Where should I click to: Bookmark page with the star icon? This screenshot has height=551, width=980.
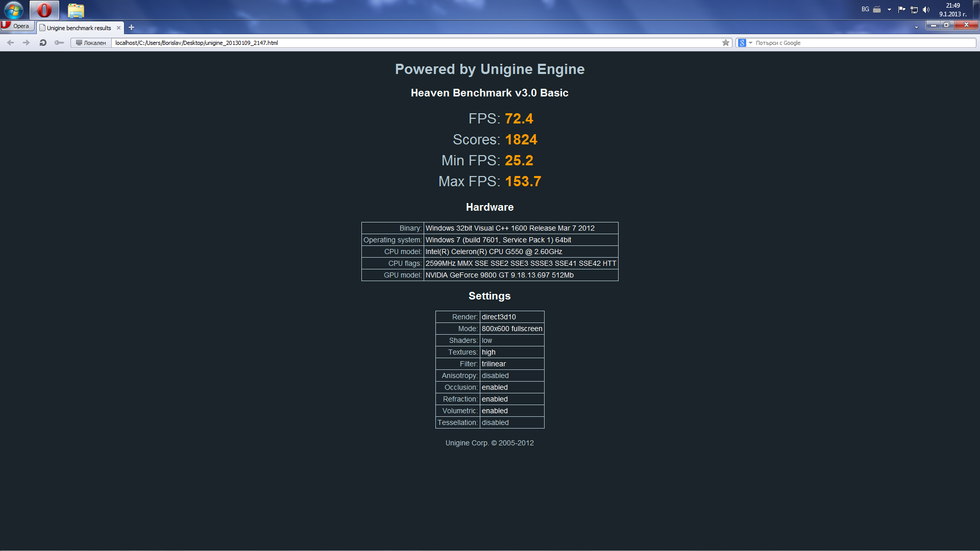pos(726,43)
